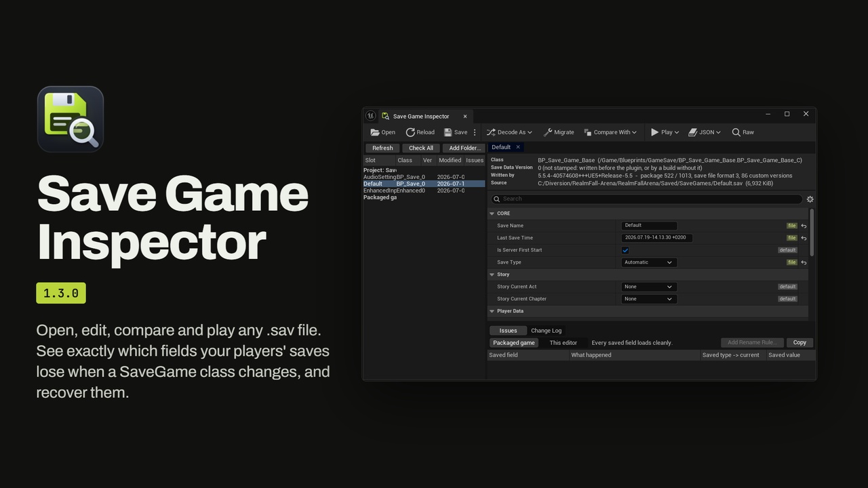Open the JSON export dropdown
The image size is (868, 488).
tap(705, 132)
